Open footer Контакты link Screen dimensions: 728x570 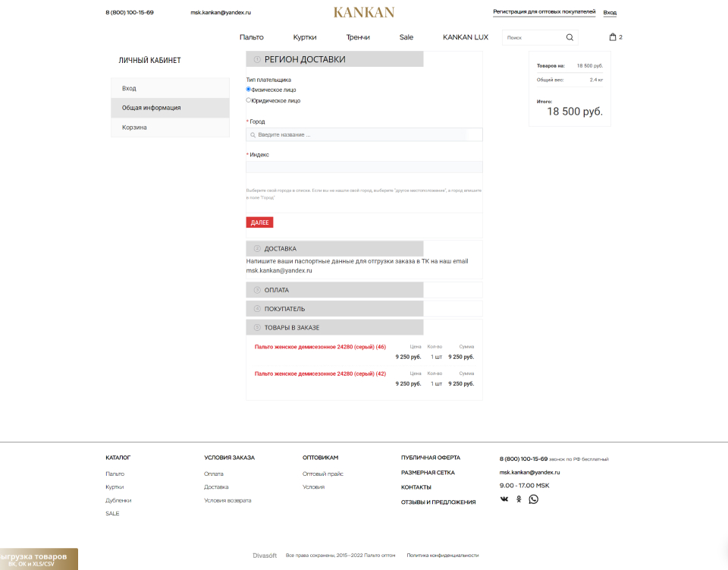tap(416, 487)
